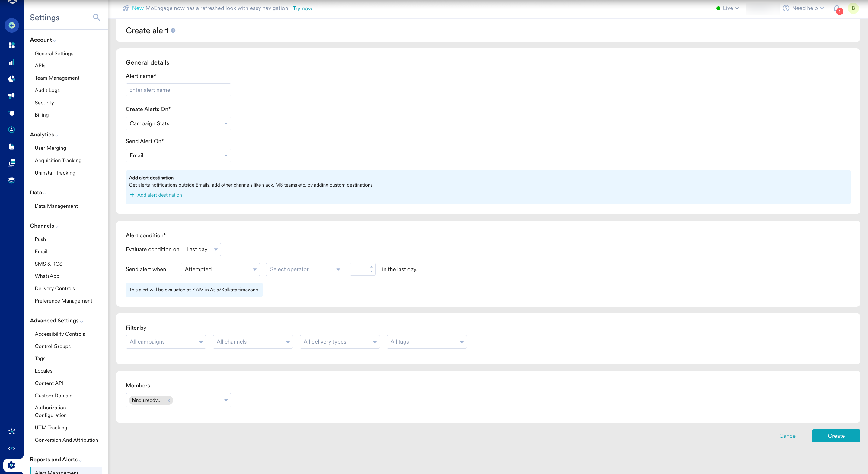Click the blue plus create icon in sidebar
The width and height of the screenshot is (868, 474).
[12, 25]
